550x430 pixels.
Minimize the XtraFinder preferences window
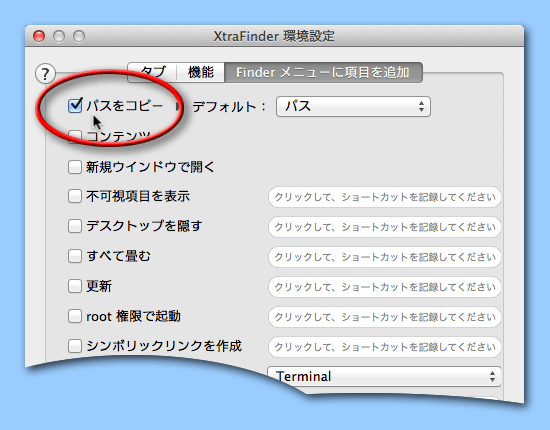(x=59, y=36)
